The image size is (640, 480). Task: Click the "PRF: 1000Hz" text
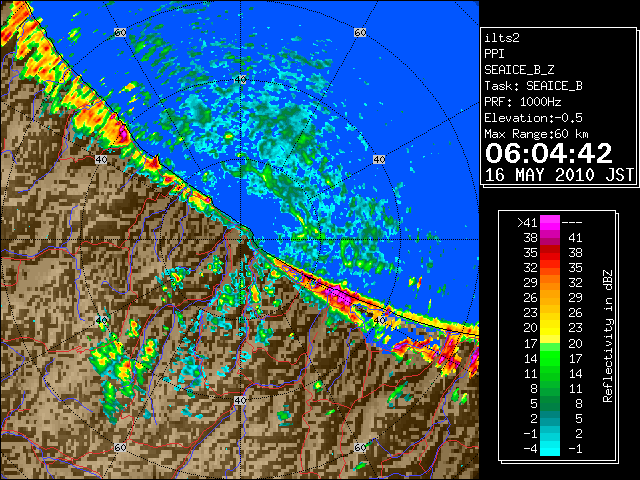(523, 102)
